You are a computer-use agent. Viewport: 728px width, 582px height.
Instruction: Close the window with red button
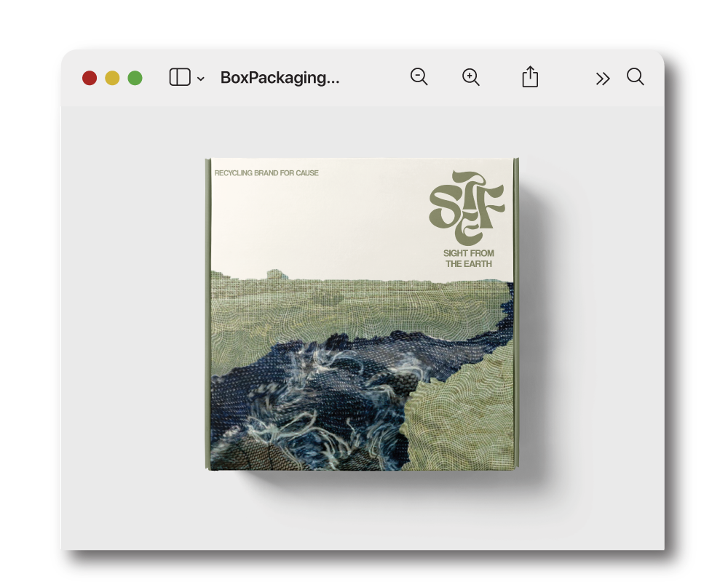pyautogui.click(x=90, y=78)
